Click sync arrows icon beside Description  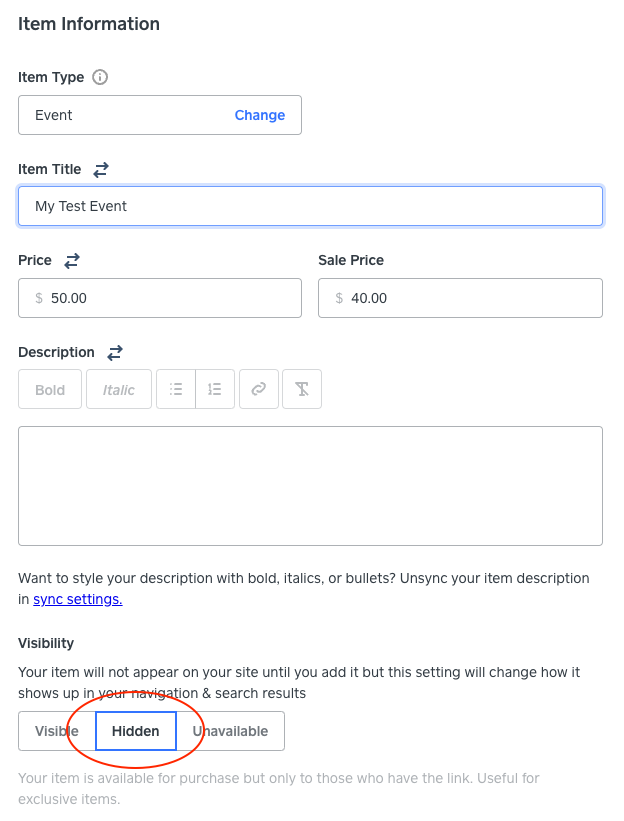tap(115, 352)
